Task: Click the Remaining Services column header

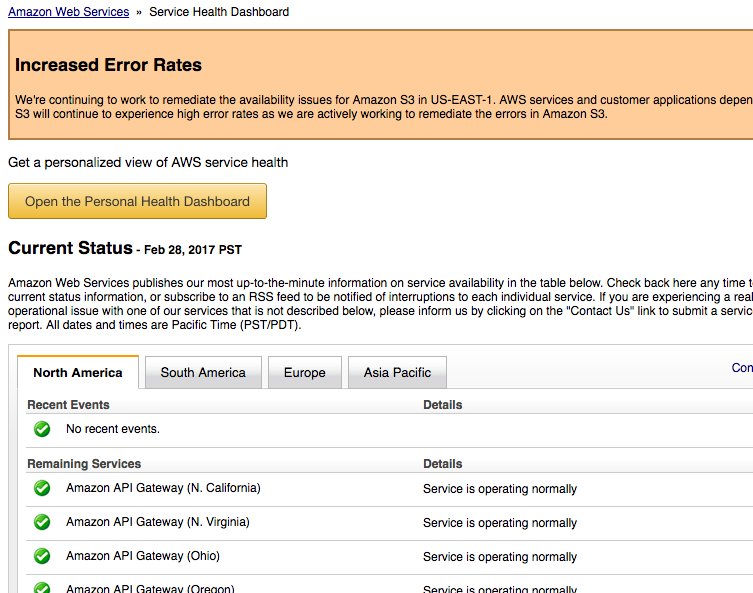Action: pos(84,464)
